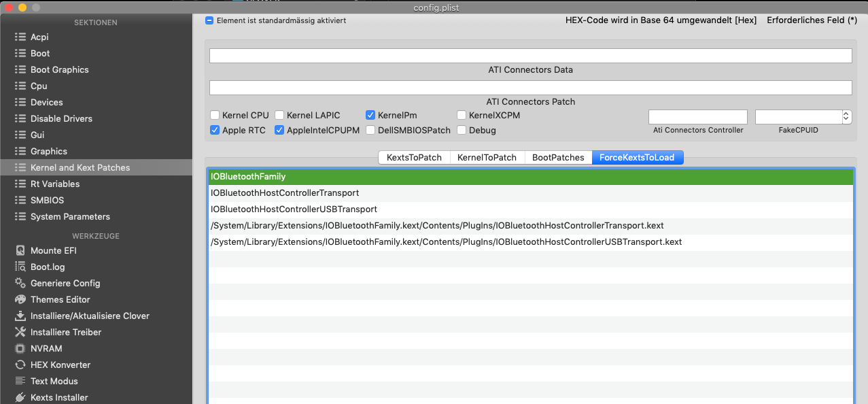Click the HEX Konverter refresh icon

coord(20,365)
